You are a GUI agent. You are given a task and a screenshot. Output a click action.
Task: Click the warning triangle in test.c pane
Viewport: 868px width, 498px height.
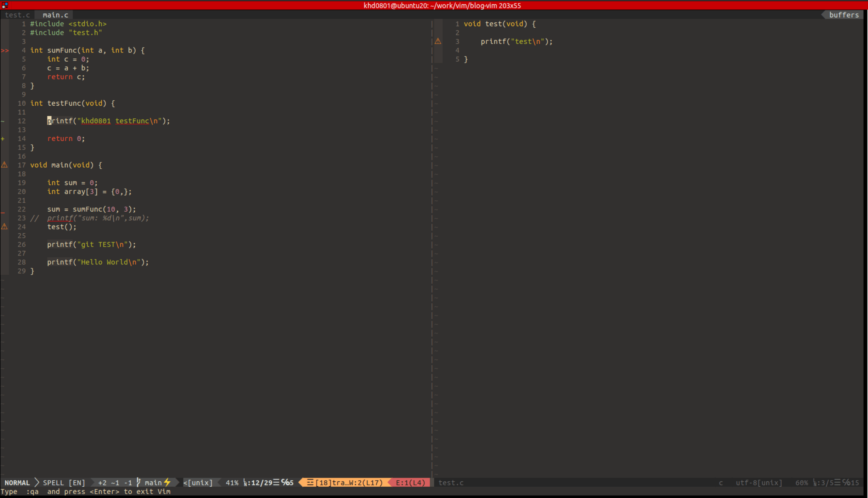(438, 41)
